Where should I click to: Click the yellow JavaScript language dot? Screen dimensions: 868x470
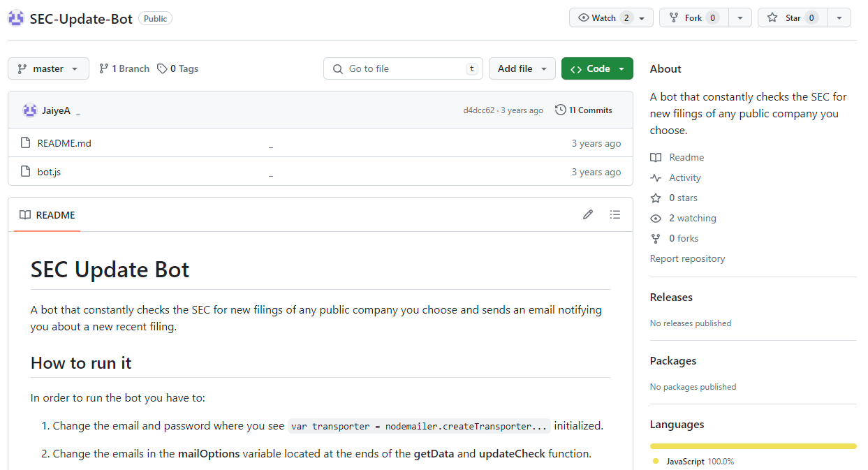(656, 461)
